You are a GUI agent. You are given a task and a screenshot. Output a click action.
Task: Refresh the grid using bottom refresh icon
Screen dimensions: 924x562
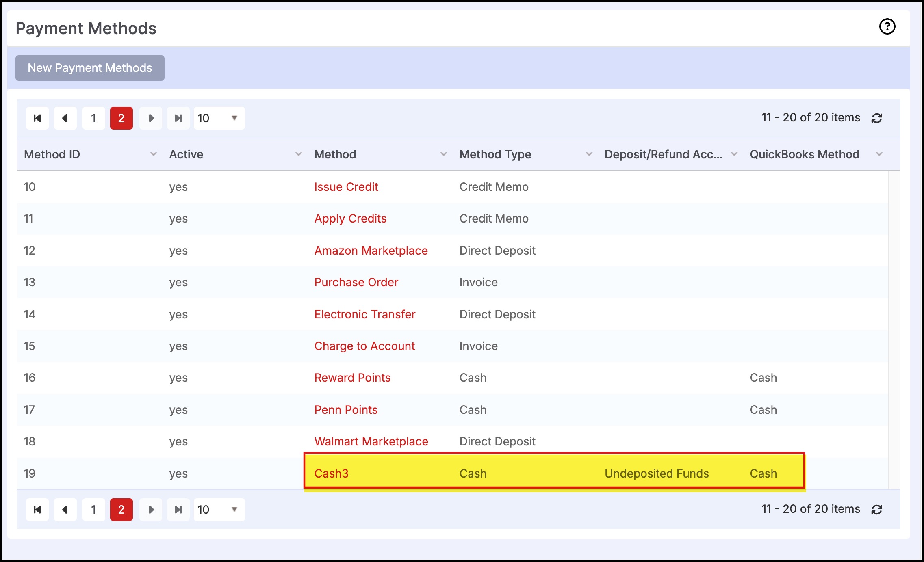pyautogui.click(x=877, y=510)
